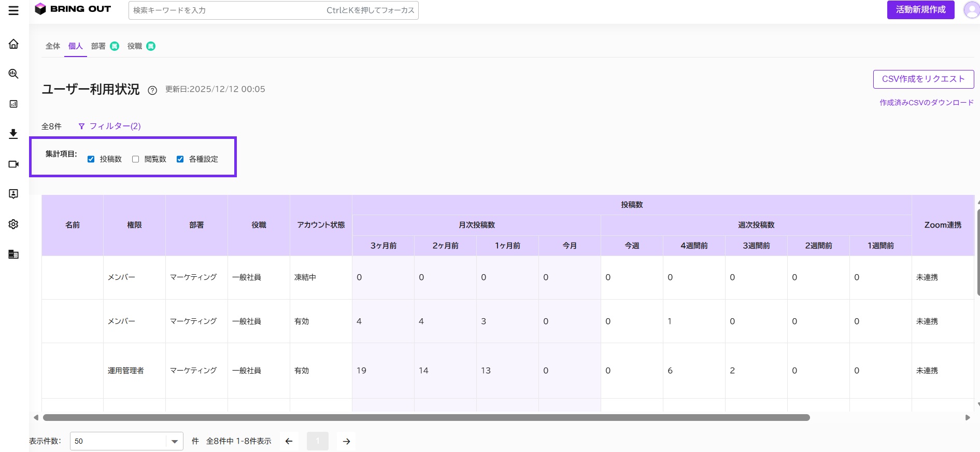The image size is (980, 452).
Task: Click the 1週間前 column header
Action: click(x=881, y=246)
